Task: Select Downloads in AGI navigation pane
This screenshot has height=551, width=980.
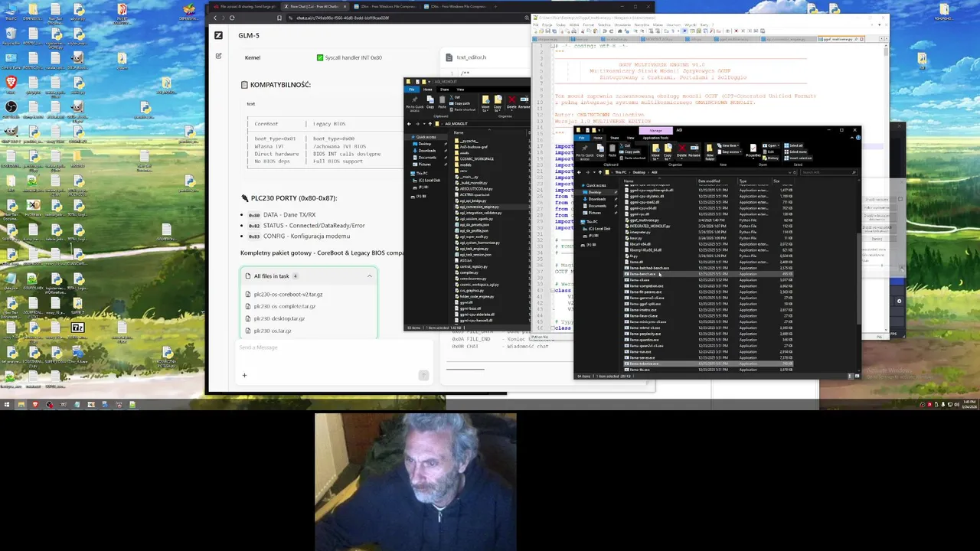Action: [597, 199]
